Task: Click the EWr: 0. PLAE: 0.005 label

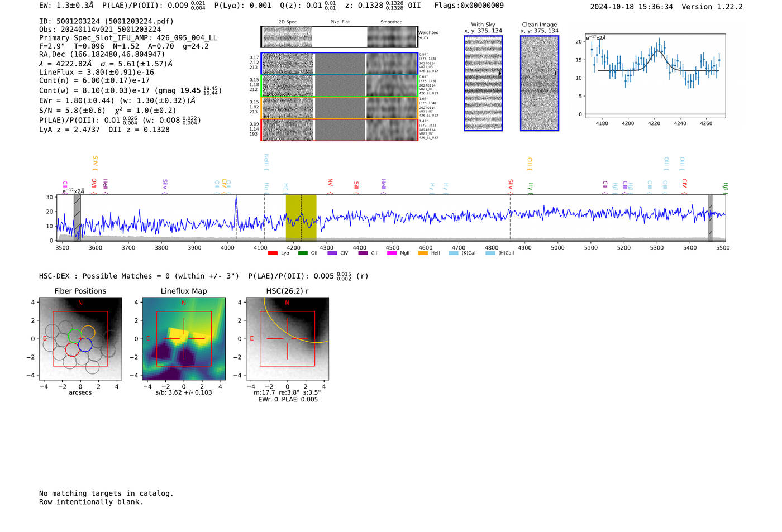Action: coord(288,400)
